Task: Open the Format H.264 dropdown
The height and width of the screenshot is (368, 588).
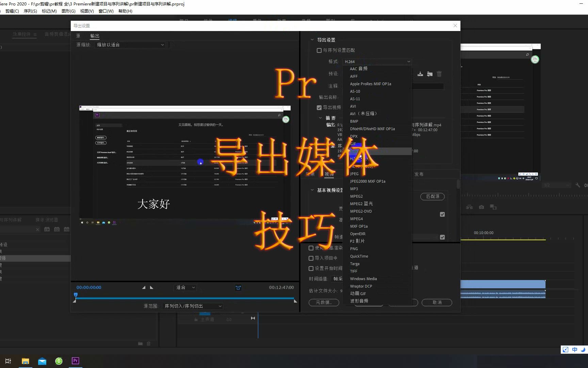Action: [x=377, y=62]
